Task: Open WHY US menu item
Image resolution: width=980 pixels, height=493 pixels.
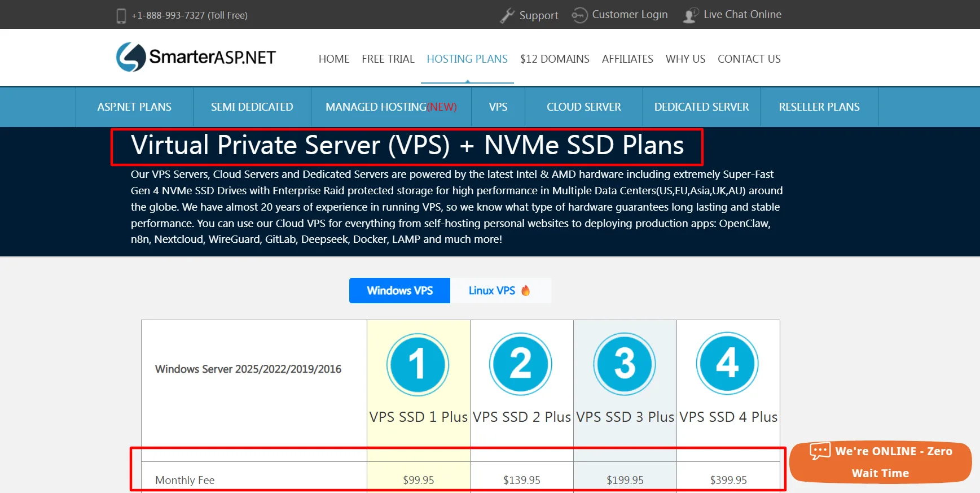Action: [685, 59]
